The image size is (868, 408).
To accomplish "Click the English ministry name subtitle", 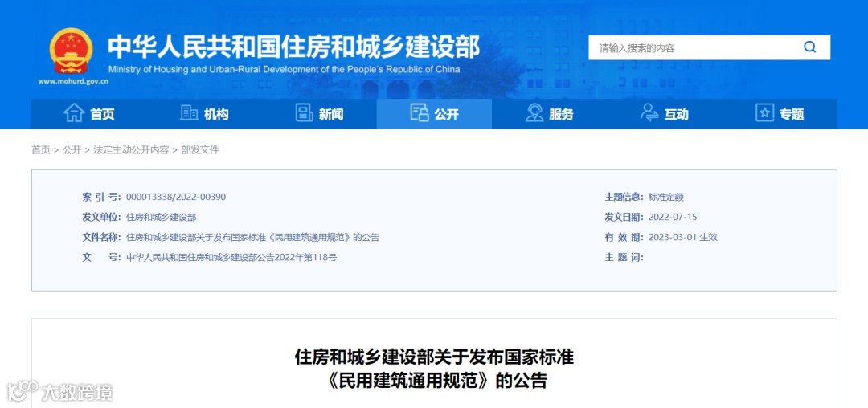I will point(284,70).
